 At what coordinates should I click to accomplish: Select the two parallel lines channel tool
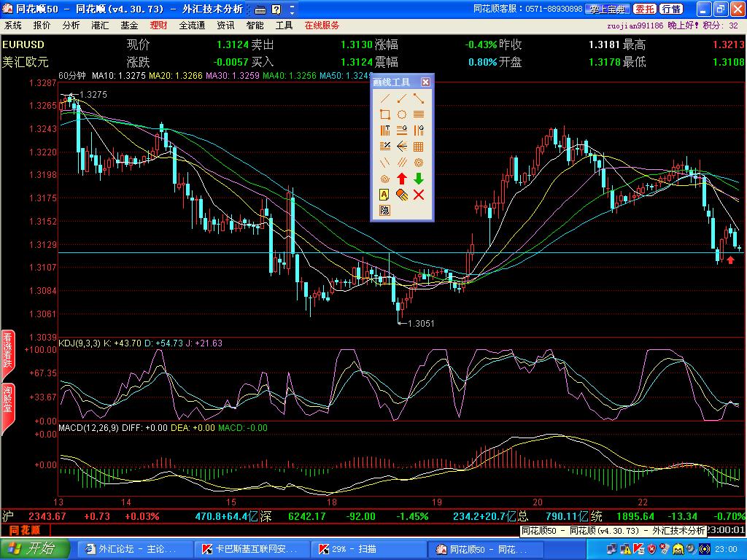click(x=385, y=163)
